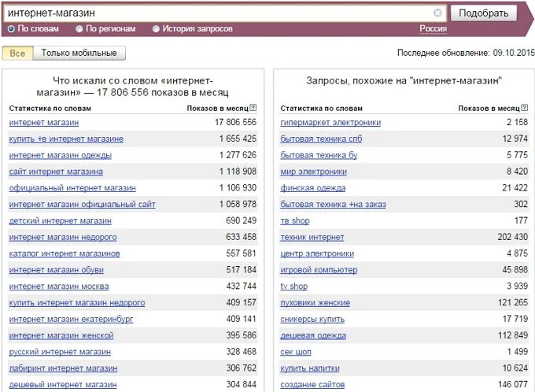Open 'финская одежда' link
This screenshot has width=535, height=392.
(313, 188)
